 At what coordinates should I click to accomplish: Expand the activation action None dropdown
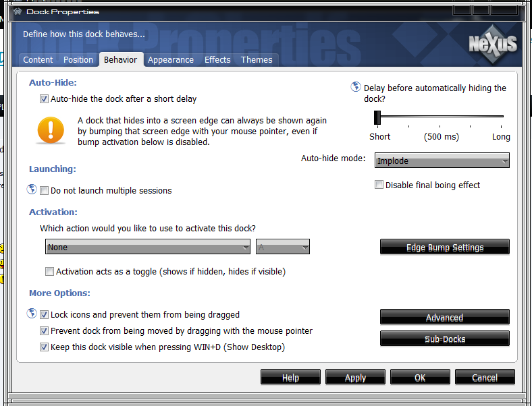click(x=148, y=248)
